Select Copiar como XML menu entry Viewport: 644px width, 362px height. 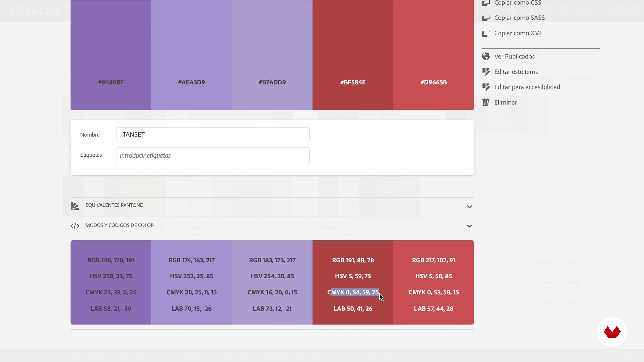[519, 33]
